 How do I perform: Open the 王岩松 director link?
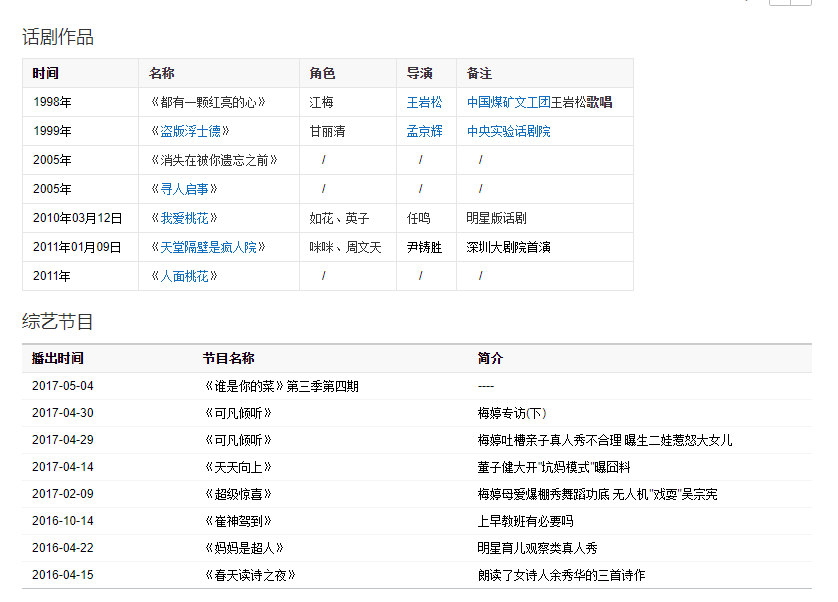click(x=424, y=102)
